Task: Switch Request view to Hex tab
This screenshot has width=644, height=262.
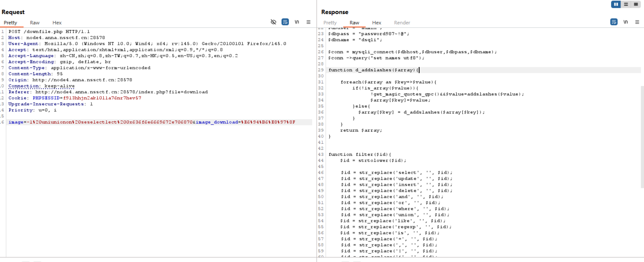Action: pyautogui.click(x=57, y=22)
